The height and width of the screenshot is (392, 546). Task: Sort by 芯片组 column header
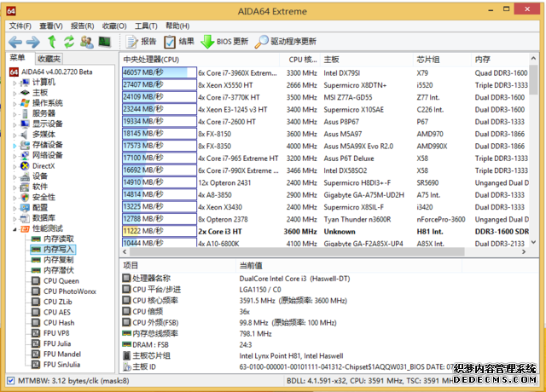point(443,60)
